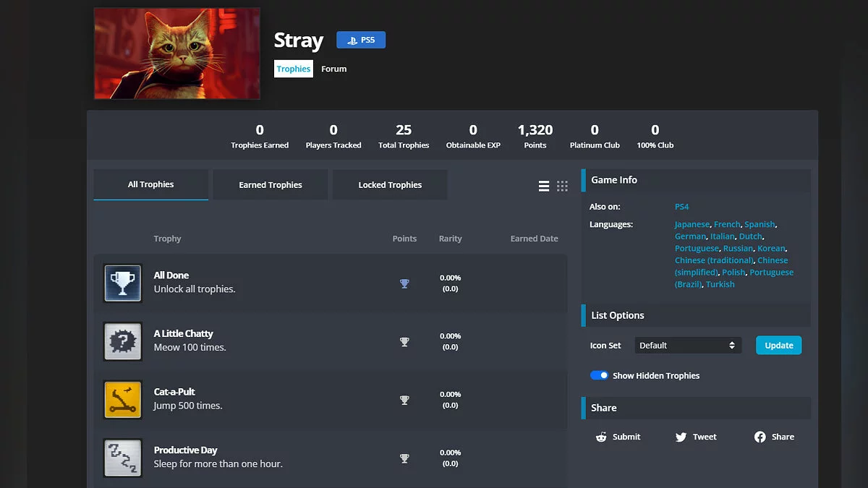Toggle Show Hidden Trophies switch

(x=599, y=375)
